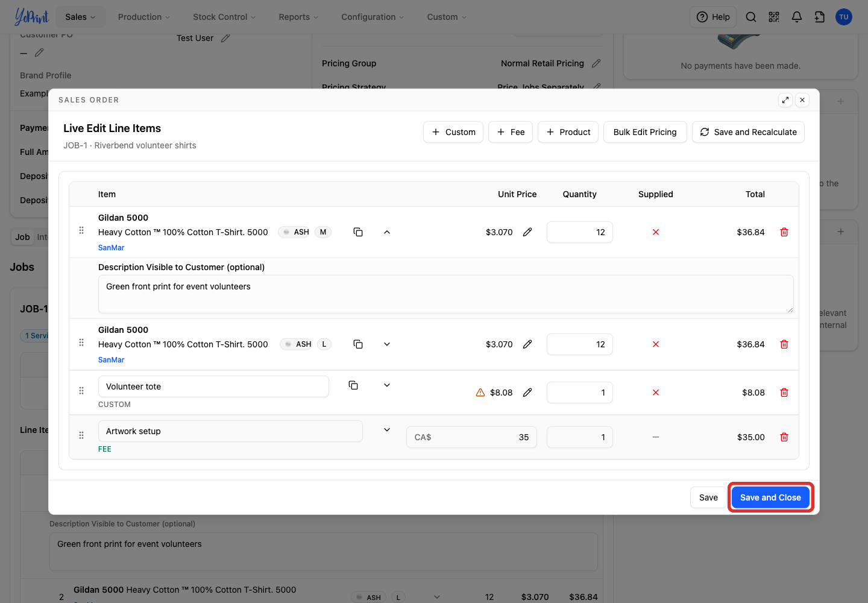Edit unit price of Volunteer tote
This screenshot has width=868, height=603.
(527, 393)
